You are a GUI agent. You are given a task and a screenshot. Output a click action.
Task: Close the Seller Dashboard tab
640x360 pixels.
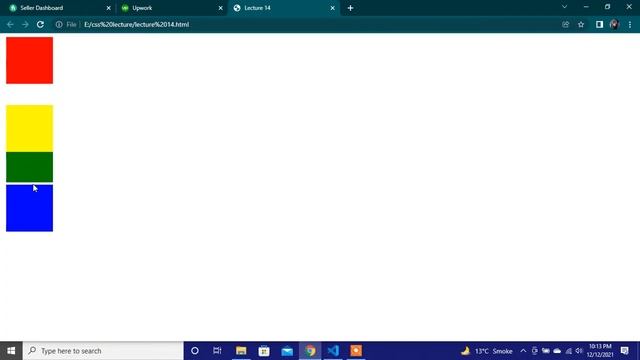click(x=109, y=8)
